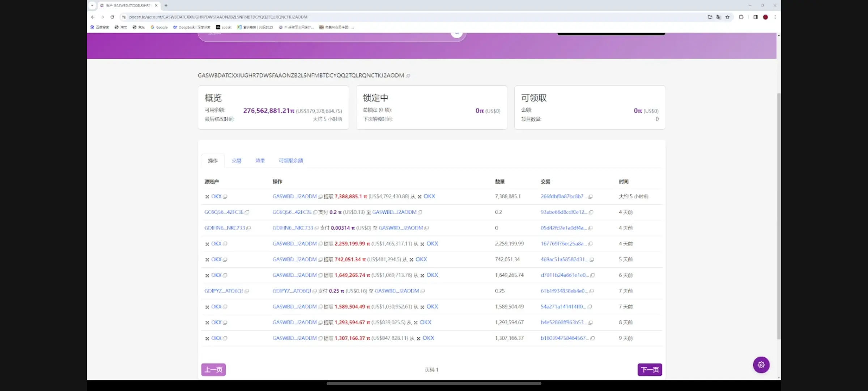Image resolution: width=868 pixels, height=391 pixels.
Task: Open the Google bookmark in bookmarks bar
Action: 159,27
